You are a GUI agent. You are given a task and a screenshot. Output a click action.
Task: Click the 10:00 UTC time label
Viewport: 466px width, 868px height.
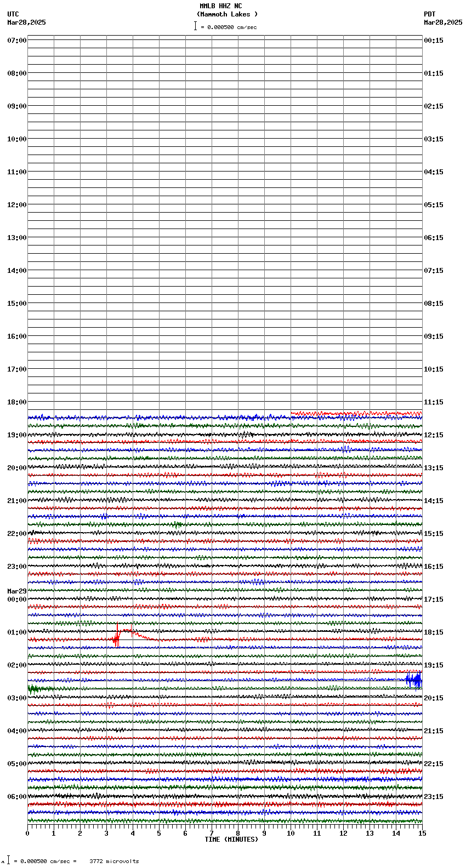tap(17, 139)
